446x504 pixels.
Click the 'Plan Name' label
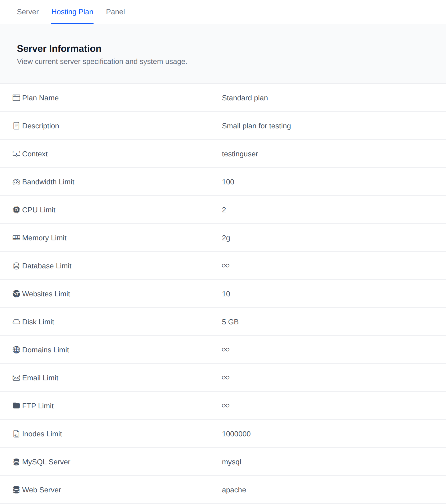(x=40, y=98)
